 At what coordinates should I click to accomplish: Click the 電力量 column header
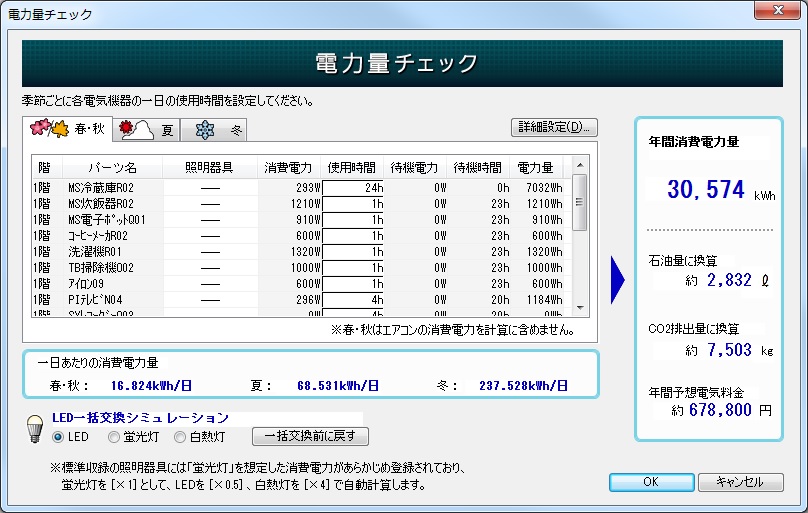click(536, 168)
